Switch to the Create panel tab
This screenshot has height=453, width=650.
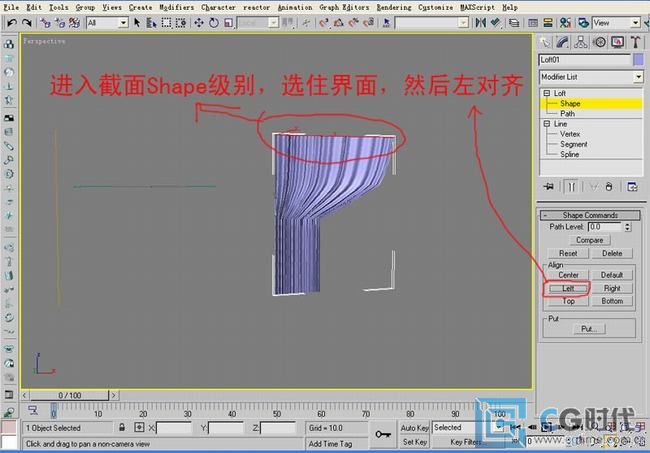[545, 42]
